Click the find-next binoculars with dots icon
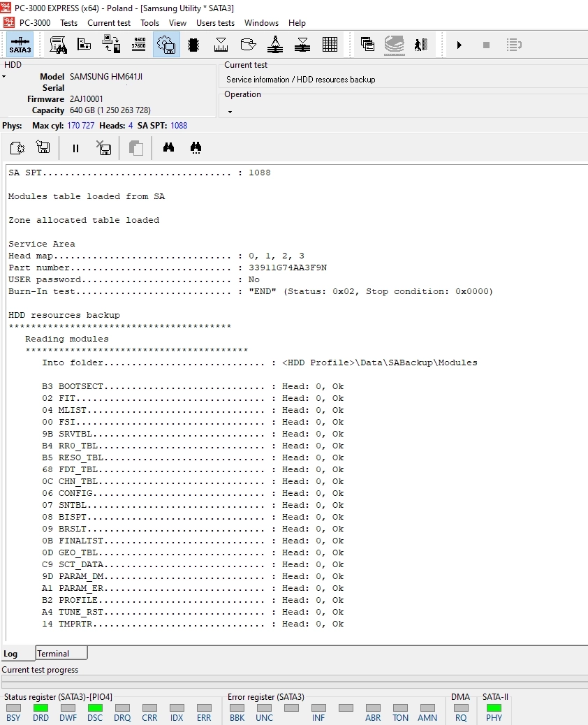588x725 pixels. (x=196, y=147)
